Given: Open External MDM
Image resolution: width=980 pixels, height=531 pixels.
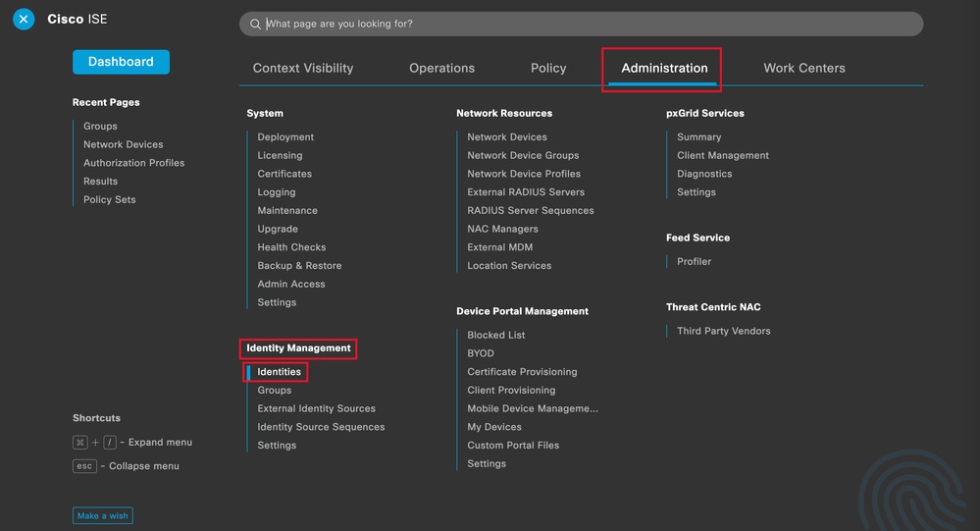Looking at the screenshot, I should tap(500, 247).
